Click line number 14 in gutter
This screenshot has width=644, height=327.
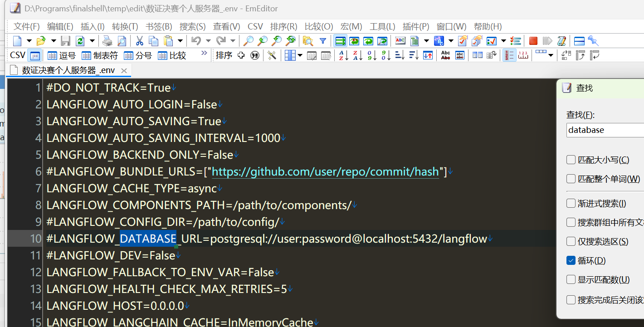tap(36, 306)
